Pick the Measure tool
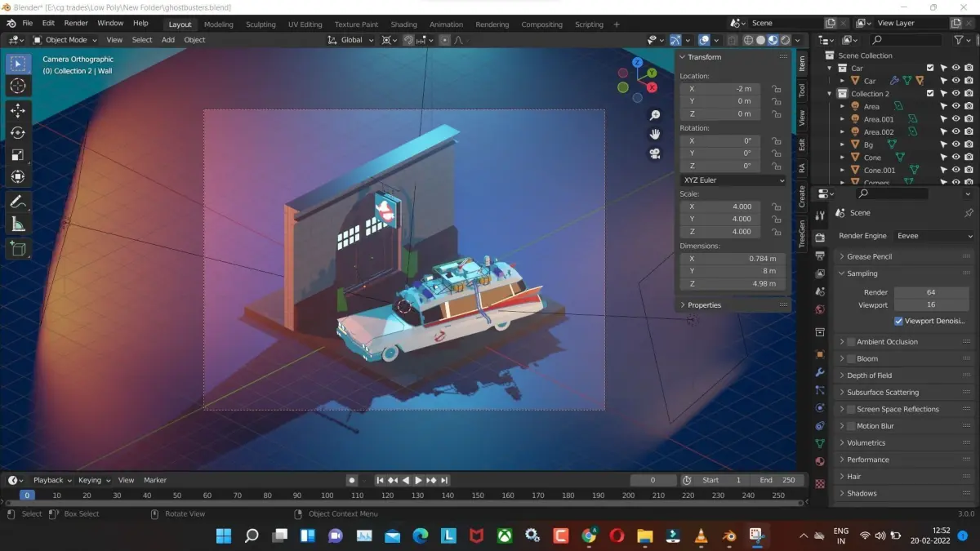Screen dimensions: 980x551 [18, 224]
